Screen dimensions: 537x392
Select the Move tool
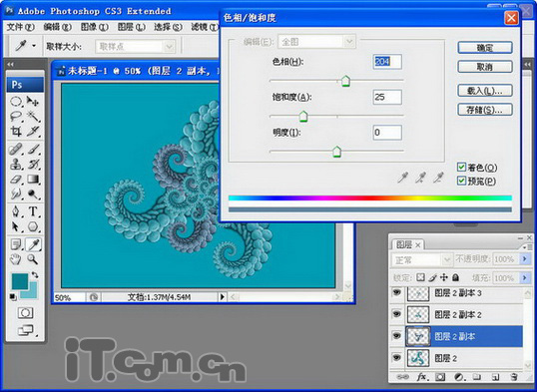pyautogui.click(x=33, y=102)
